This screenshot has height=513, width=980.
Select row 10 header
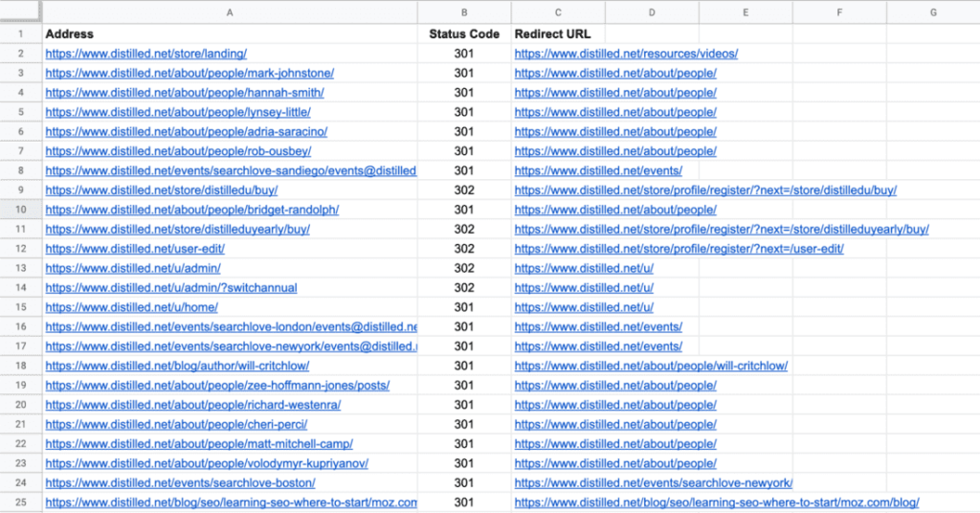[21, 210]
